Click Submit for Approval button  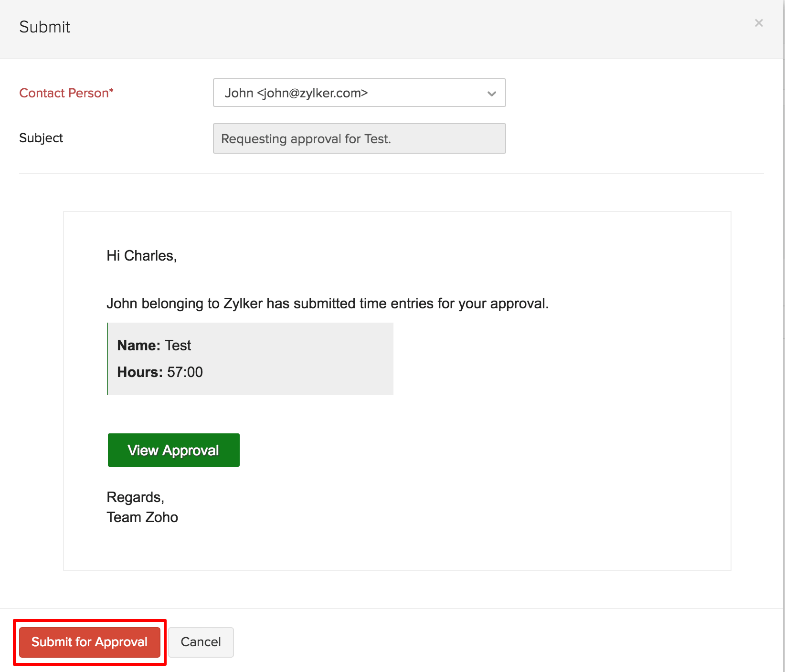coord(89,642)
